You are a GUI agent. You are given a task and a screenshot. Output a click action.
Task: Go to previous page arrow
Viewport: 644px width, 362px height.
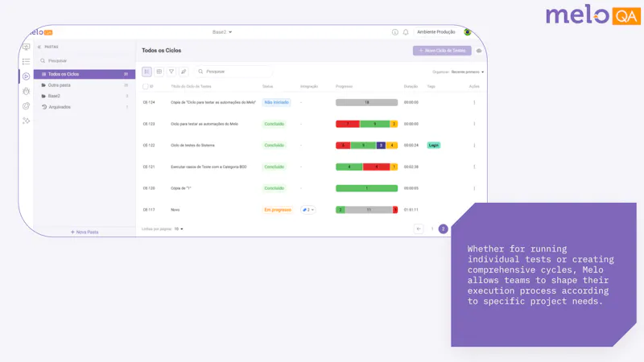pos(419,229)
